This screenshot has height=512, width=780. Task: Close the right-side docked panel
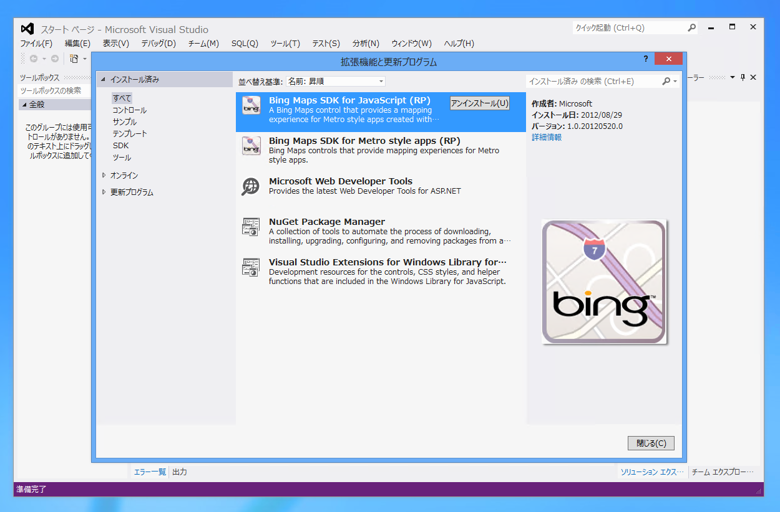(753, 77)
